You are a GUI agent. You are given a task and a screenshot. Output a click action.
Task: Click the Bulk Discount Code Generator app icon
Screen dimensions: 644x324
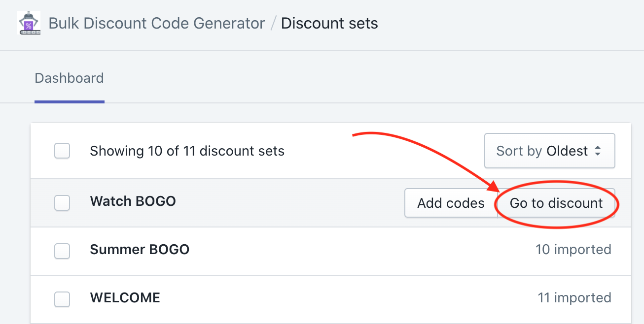point(29,23)
